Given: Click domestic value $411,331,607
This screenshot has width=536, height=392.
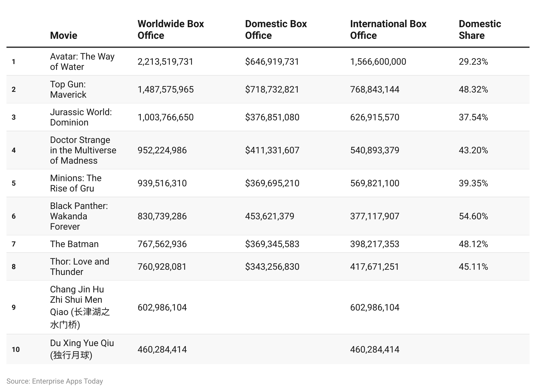Looking at the screenshot, I should (272, 150).
